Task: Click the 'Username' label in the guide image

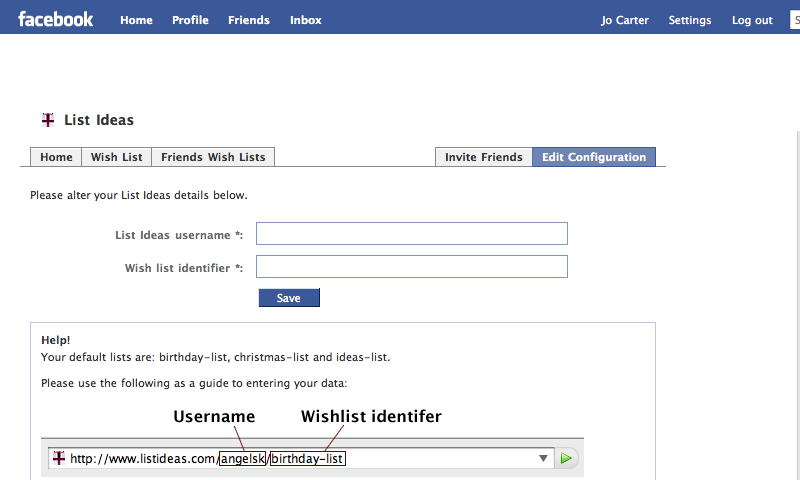Action: tap(214, 416)
